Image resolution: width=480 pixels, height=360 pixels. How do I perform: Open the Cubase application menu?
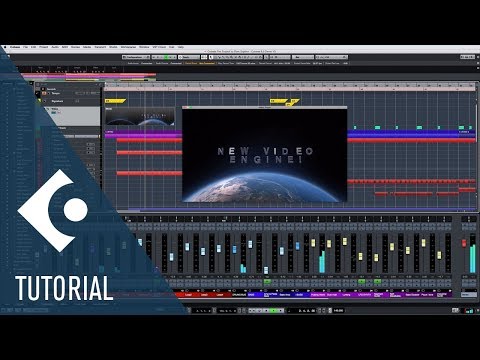tap(15, 47)
